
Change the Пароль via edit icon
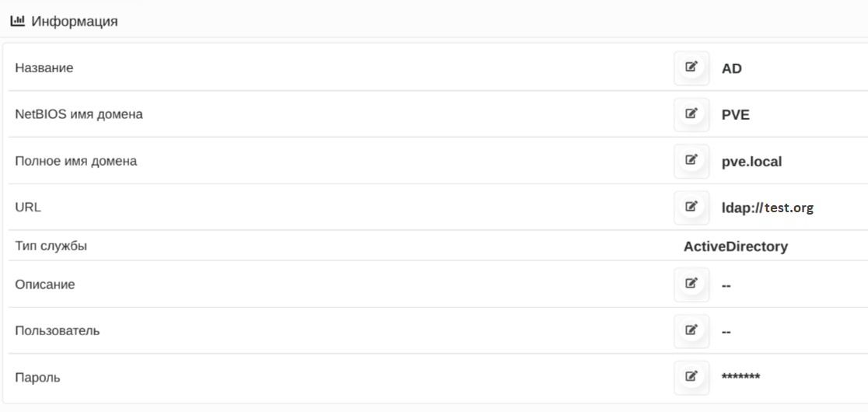[691, 377]
